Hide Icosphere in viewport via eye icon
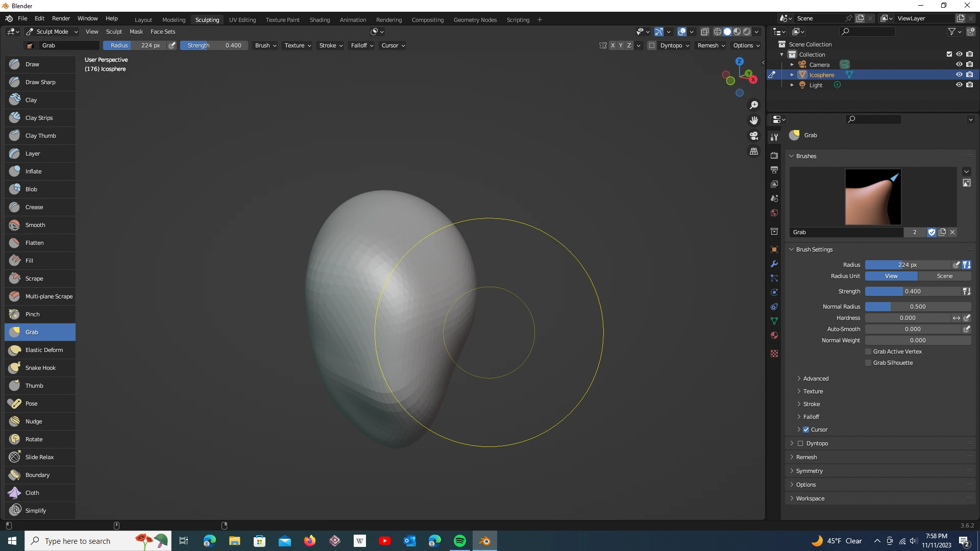980x551 pixels. (959, 74)
